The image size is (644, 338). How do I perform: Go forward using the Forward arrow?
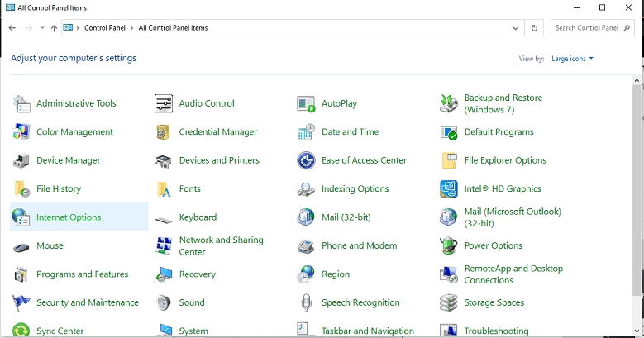[x=29, y=28]
